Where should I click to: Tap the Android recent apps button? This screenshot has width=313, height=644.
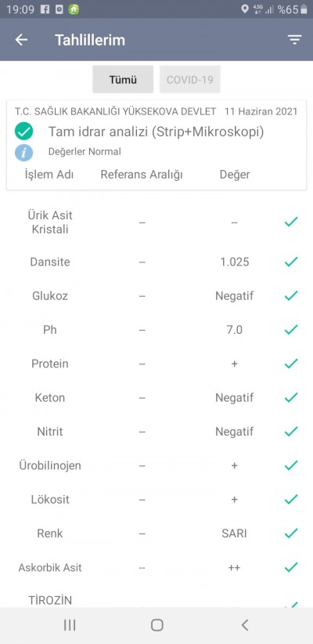point(70,625)
